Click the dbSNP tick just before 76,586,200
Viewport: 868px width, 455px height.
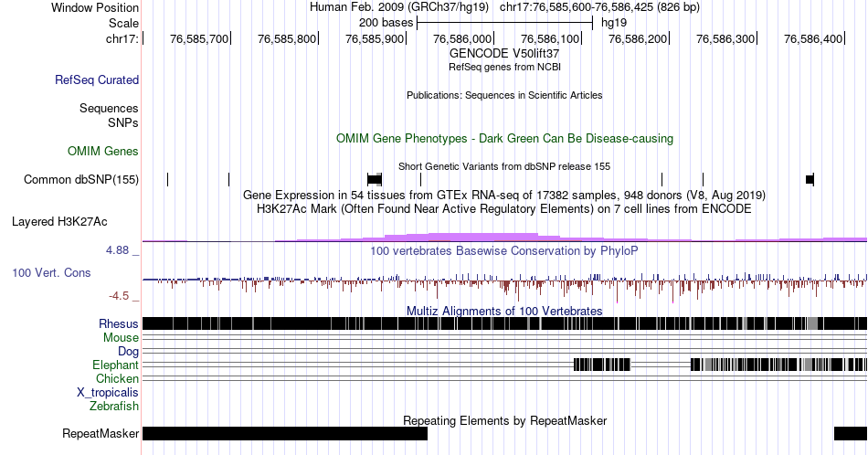tap(662, 179)
